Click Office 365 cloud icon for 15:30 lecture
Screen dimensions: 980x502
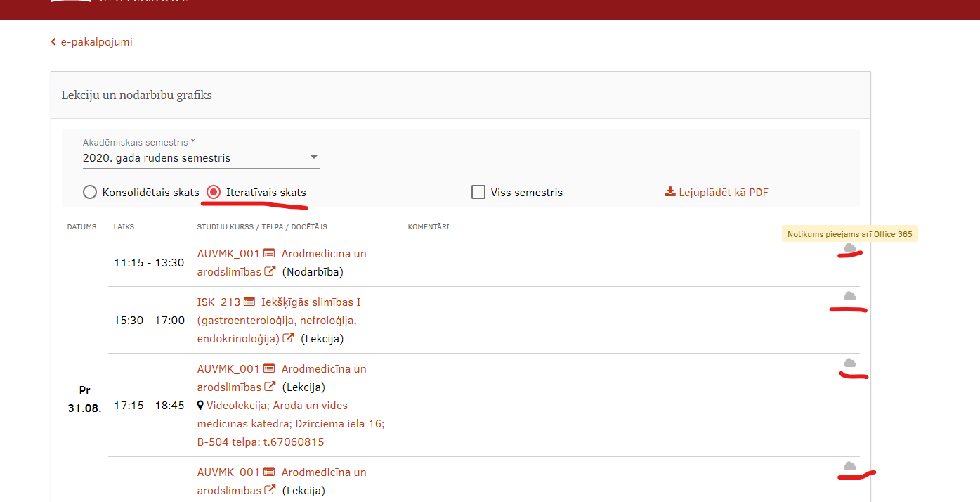850,296
